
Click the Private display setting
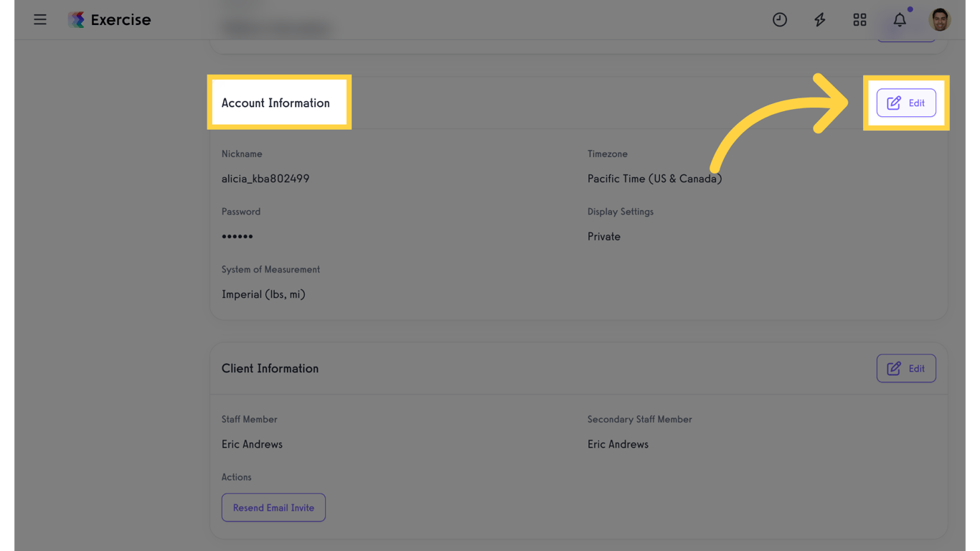pyautogui.click(x=603, y=236)
